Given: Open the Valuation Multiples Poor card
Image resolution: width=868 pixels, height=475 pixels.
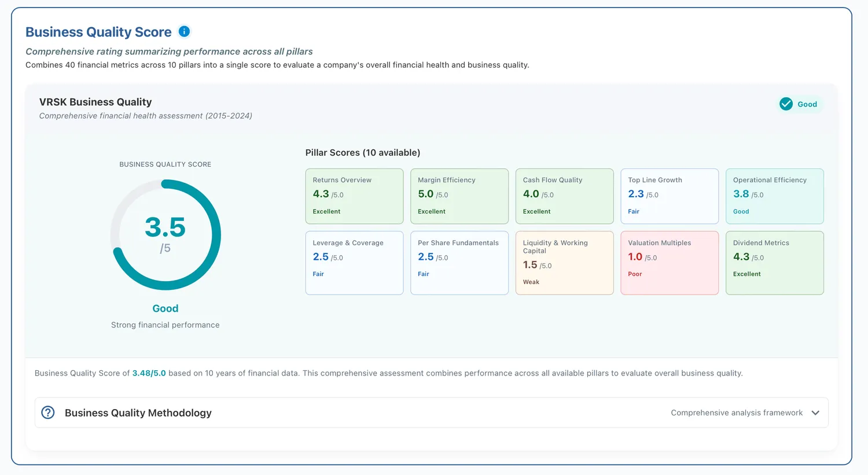Looking at the screenshot, I should click(670, 263).
